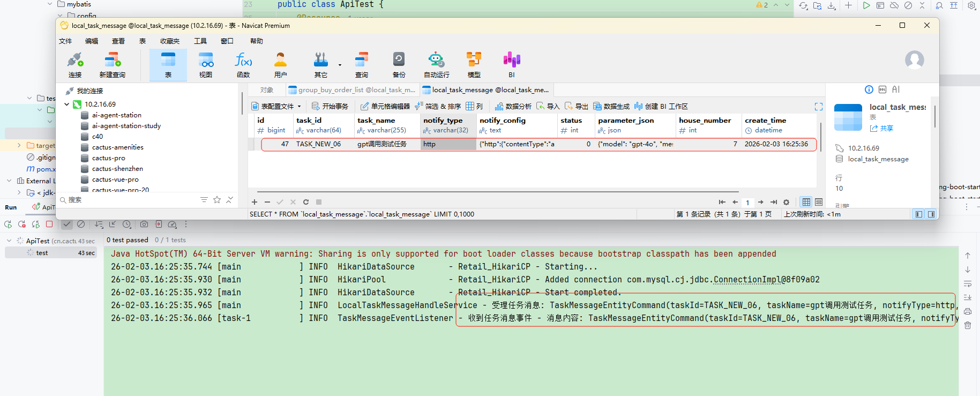980x396 pixels.
Task: Click the 共享 (Share) link
Action: pyautogui.click(x=882, y=129)
